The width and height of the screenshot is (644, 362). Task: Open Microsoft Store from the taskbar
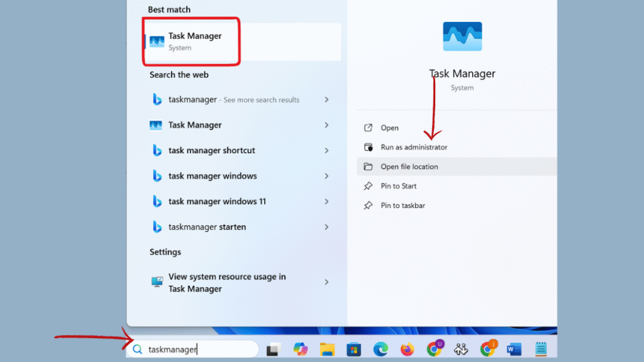(x=353, y=349)
